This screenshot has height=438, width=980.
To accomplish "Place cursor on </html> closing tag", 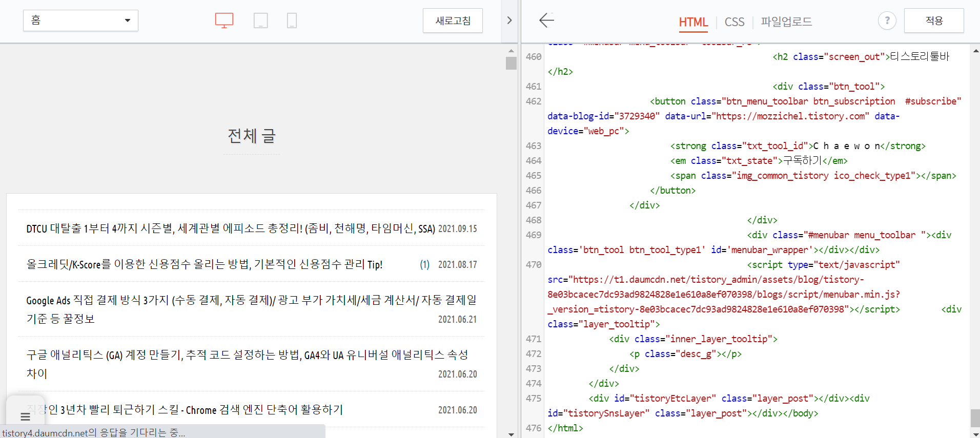I will 565,428.
